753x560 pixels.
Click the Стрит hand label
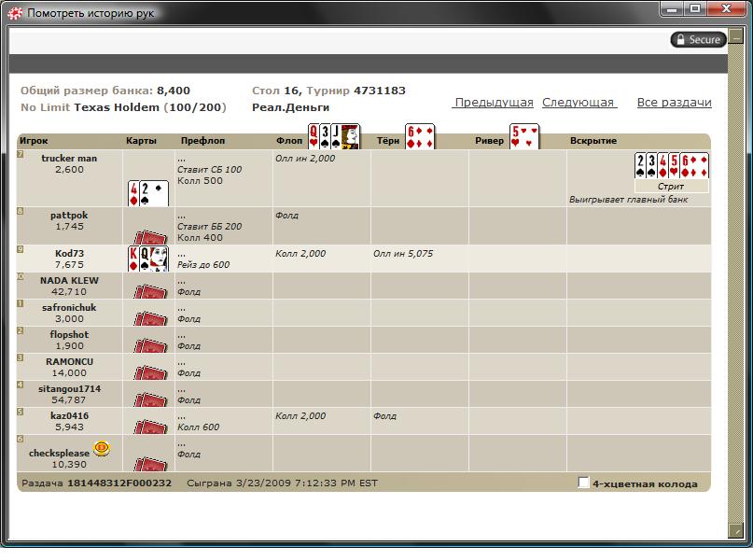click(671, 187)
